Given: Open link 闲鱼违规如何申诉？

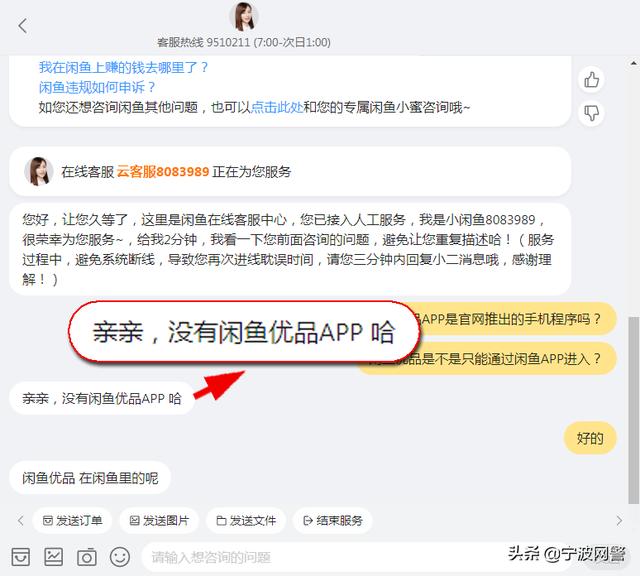Looking at the screenshot, I should click(x=98, y=87).
